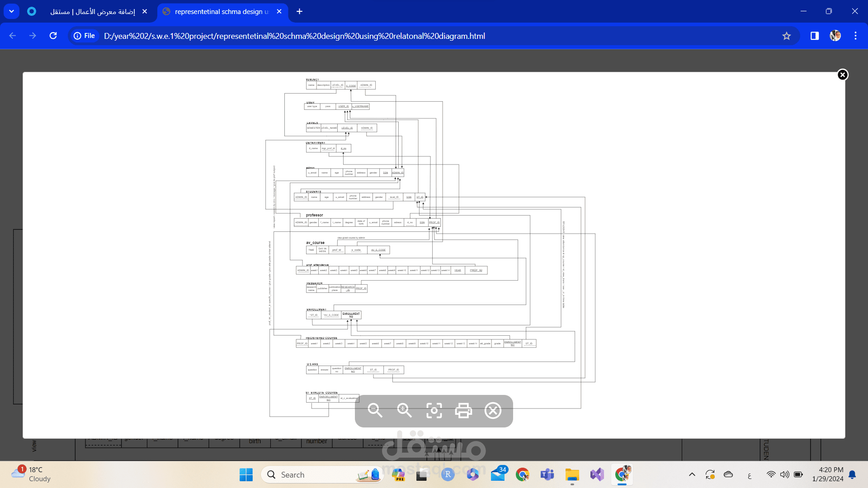The height and width of the screenshot is (488, 868).
Task: Open the black-square app on the taskbar
Action: (x=421, y=474)
